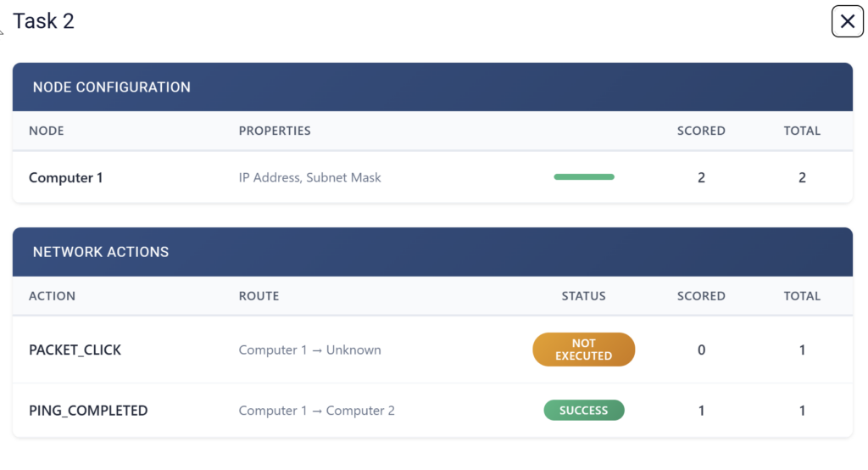Click the Computer 1 → Computer 2 route
868x470 pixels.
316,411
